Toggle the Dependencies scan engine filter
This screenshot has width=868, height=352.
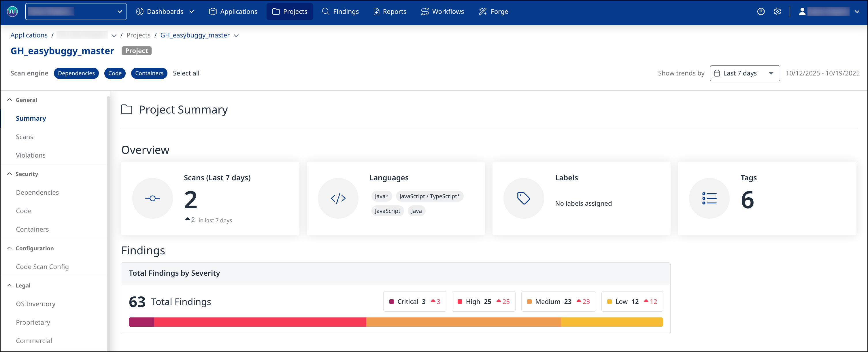(x=76, y=73)
